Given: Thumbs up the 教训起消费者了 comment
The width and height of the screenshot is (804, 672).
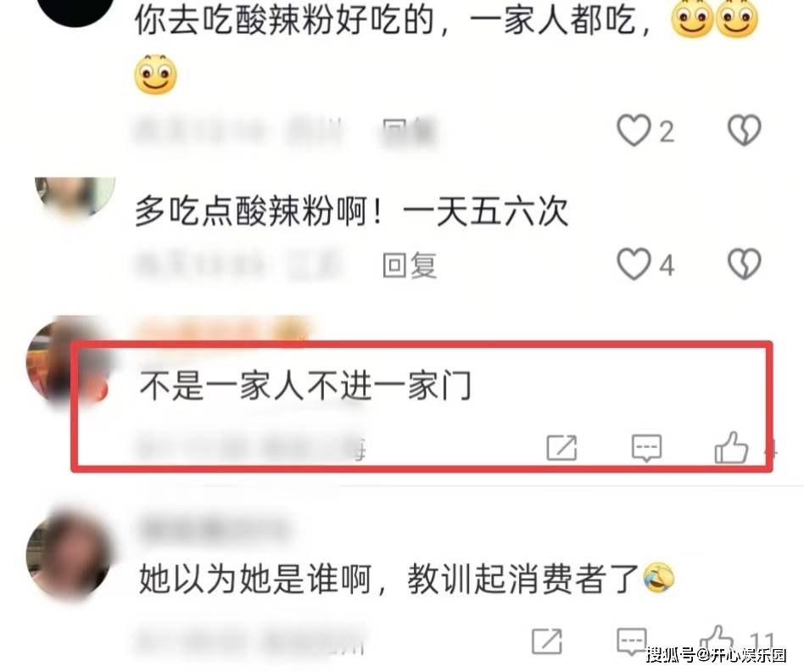Looking at the screenshot, I should (717, 641).
